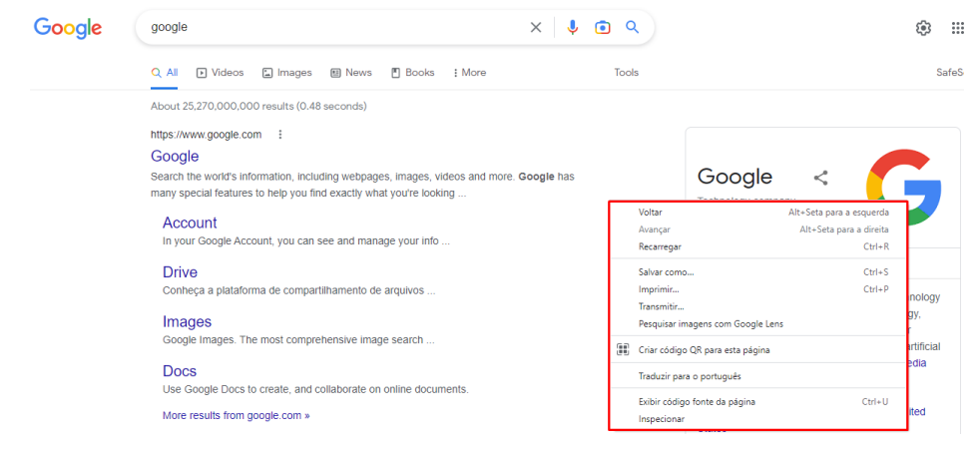Screen dimensions: 980x450
Task: Switch to the All results tab
Action: (165, 73)
